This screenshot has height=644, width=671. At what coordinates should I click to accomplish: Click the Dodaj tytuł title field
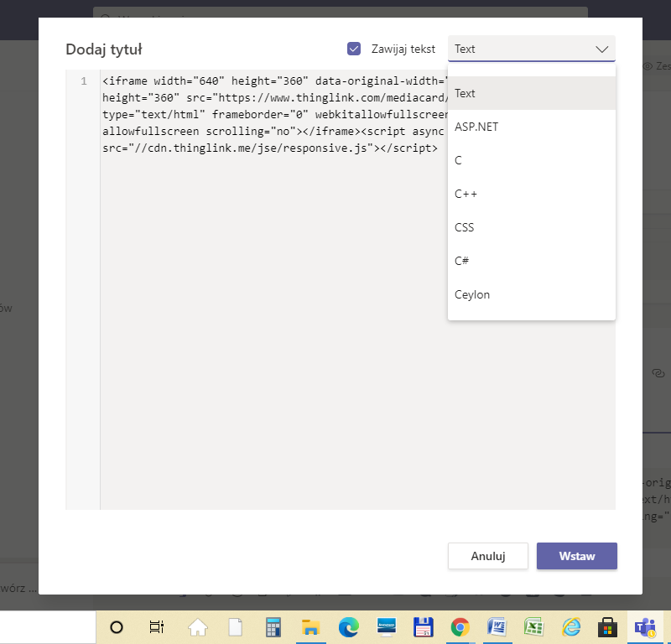(104, 49)
